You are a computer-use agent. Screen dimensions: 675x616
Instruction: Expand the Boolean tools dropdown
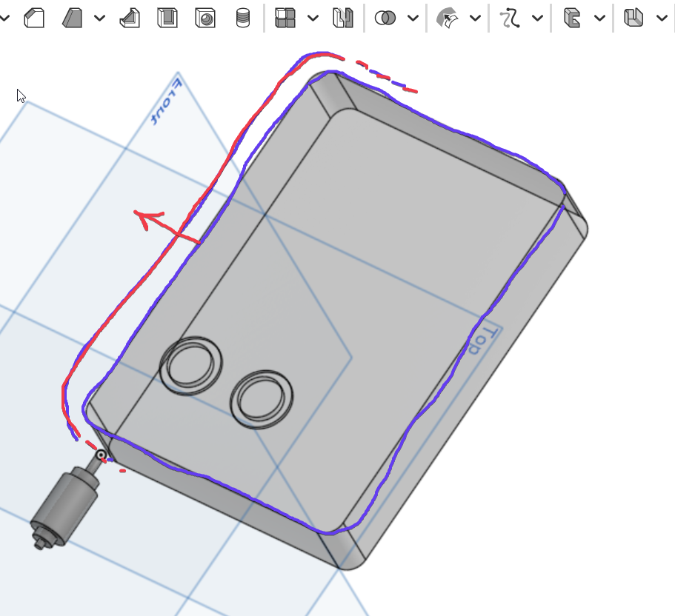(413, 18)
